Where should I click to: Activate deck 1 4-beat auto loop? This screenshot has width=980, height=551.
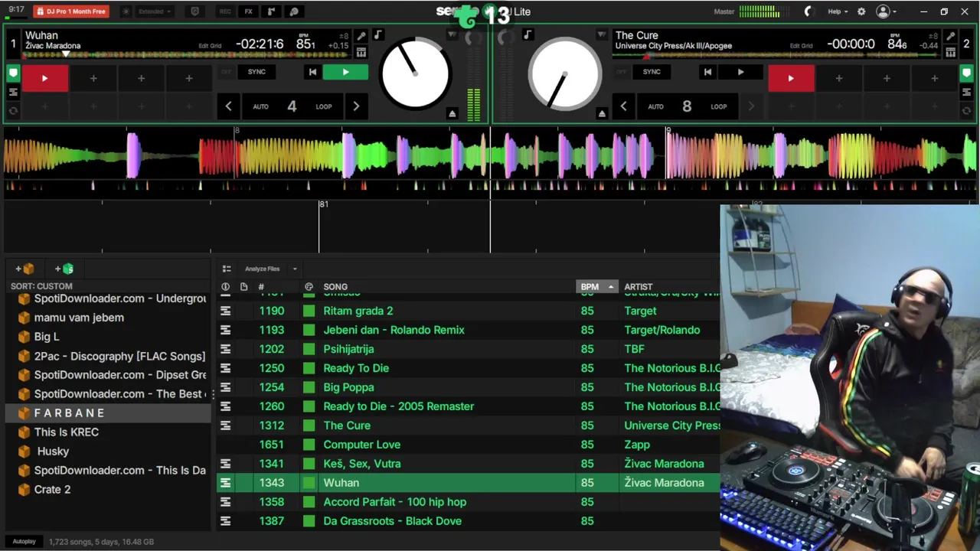(292, 106)
